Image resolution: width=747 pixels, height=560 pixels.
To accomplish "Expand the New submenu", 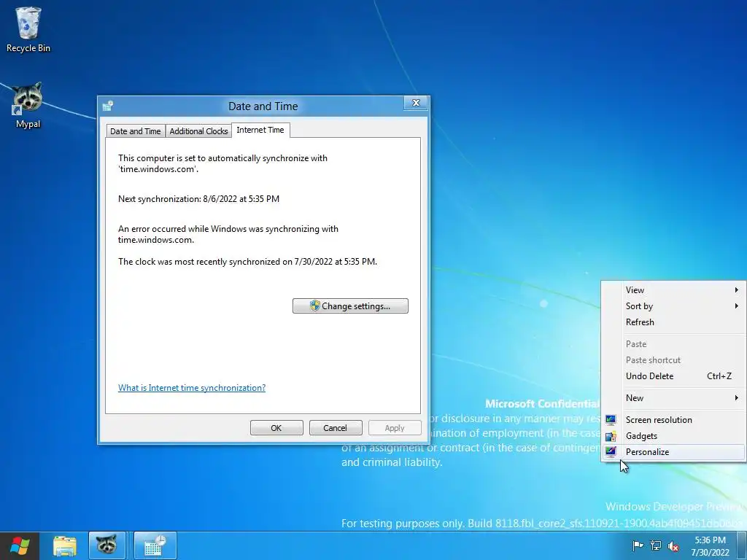I will [673, 398].
